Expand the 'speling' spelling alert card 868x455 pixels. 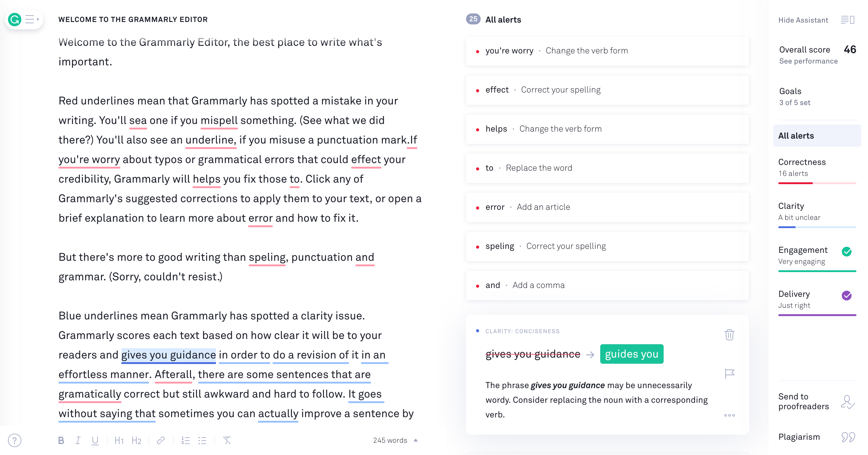(x=607, y=246)
